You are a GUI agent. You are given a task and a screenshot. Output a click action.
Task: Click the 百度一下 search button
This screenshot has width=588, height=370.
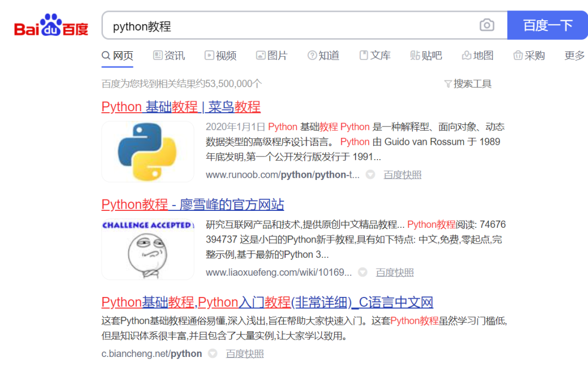pos(548,25)
